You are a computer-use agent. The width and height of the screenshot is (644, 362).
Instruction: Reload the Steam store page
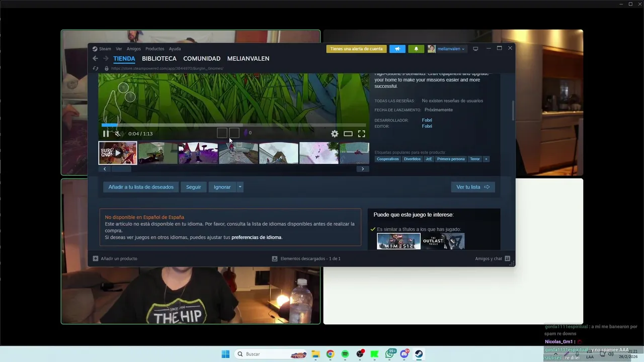click(96, 68)
